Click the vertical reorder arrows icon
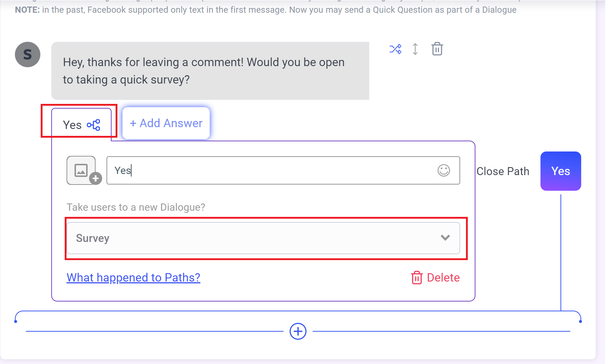Screen dimensions: 607x364 (415, 49)
